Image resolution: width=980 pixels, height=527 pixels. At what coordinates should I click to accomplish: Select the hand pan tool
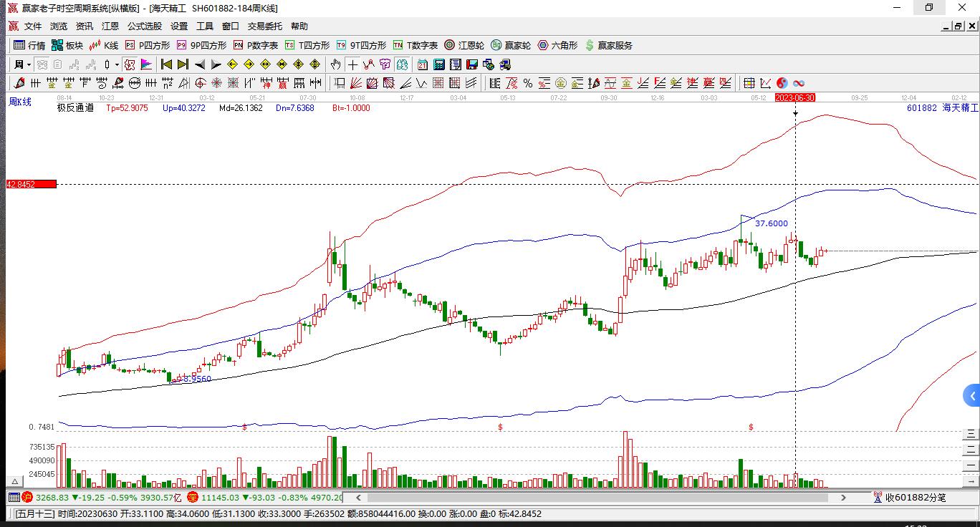336,64
